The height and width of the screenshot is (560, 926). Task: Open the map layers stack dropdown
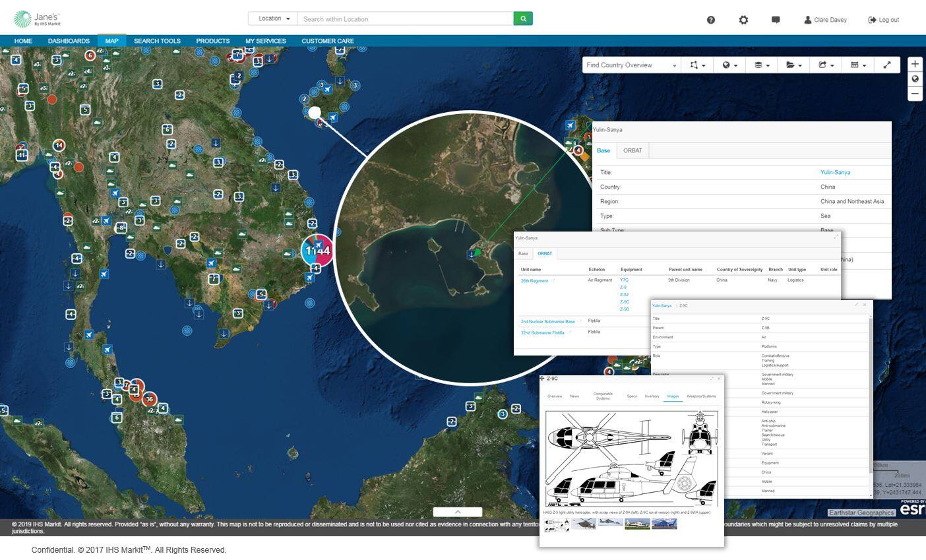762,65
